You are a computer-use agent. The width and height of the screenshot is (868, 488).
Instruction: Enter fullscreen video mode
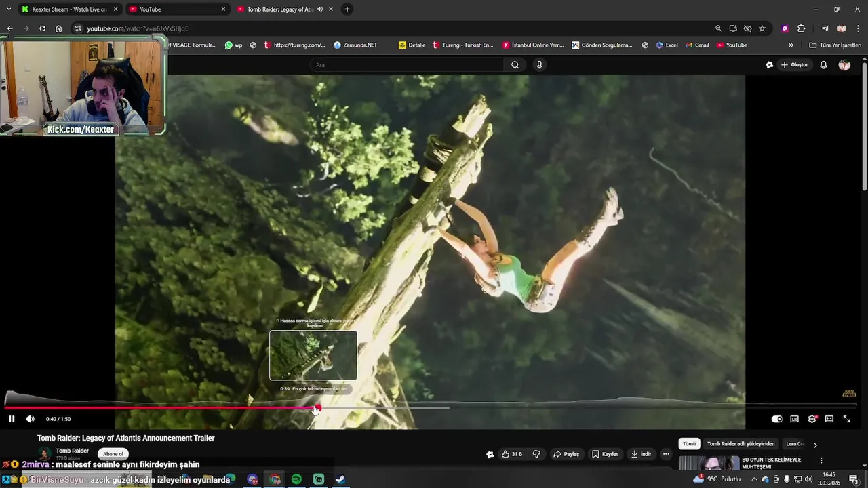pyautogui.click(x=846, y=419)
